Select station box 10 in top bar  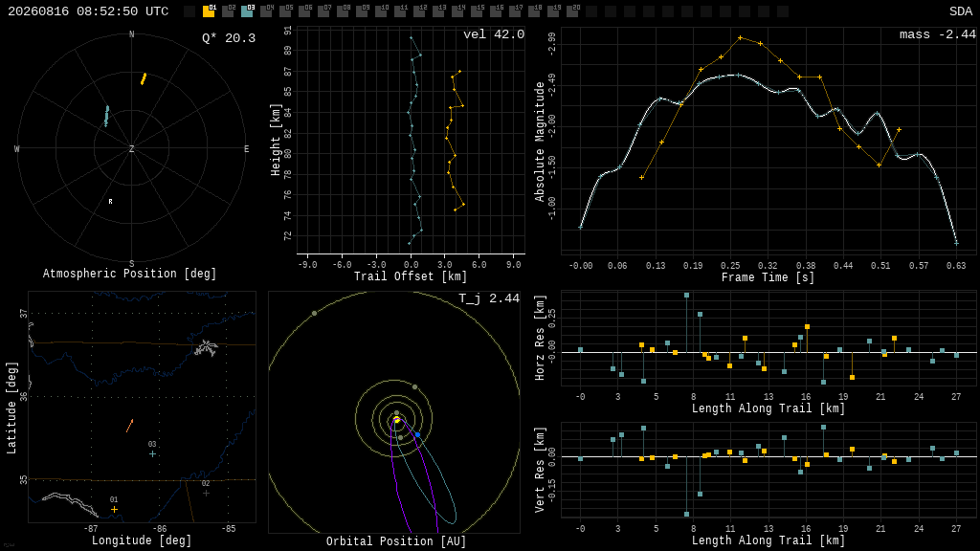click(x=381, y=11)
